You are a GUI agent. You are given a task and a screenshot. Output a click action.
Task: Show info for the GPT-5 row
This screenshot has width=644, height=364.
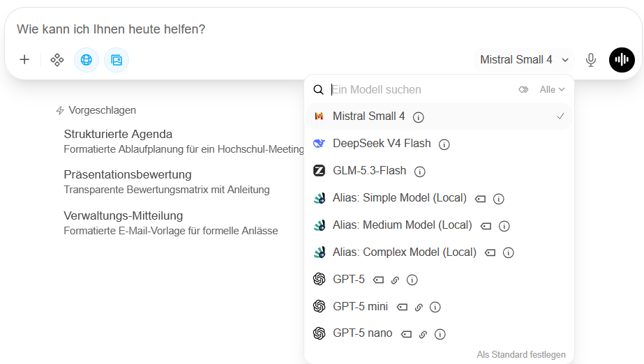(412, 280)
